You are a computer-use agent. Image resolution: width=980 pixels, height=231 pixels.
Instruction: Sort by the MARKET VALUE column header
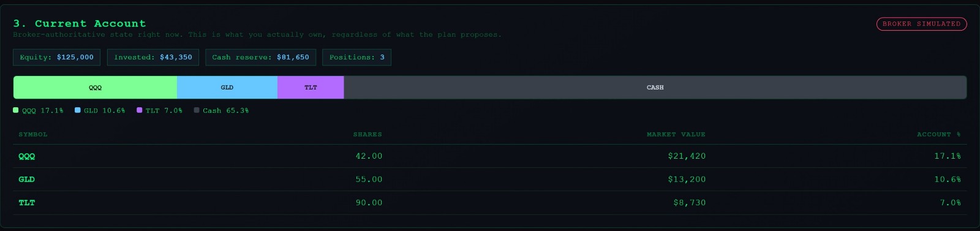tap(676, 134)
